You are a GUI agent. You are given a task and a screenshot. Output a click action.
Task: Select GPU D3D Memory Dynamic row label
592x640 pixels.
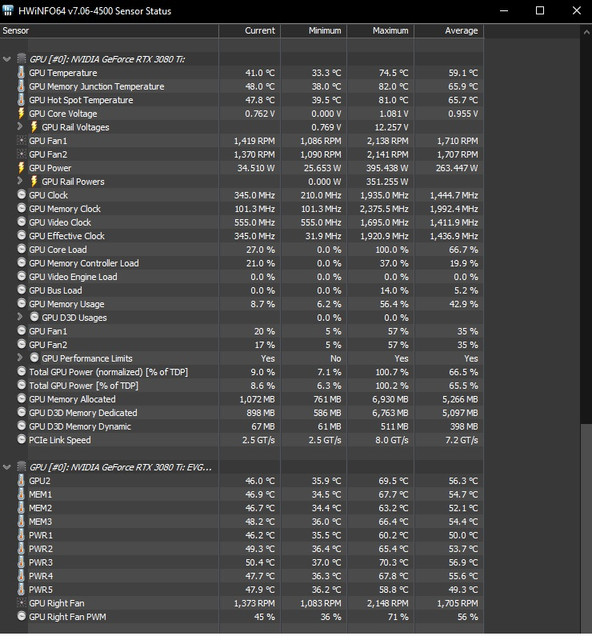pyautogui.click(x=80, y=427)
